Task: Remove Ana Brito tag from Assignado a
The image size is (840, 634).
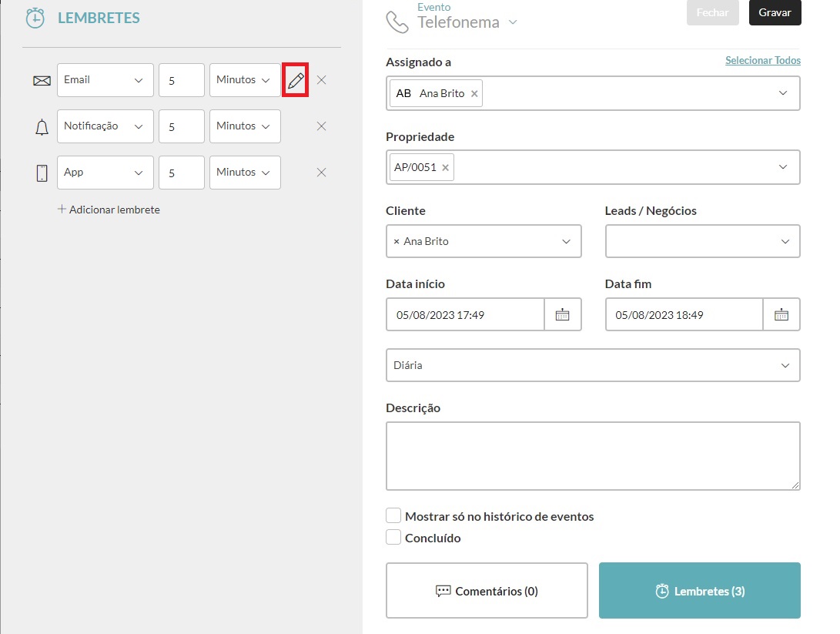Action: (474, 93)
